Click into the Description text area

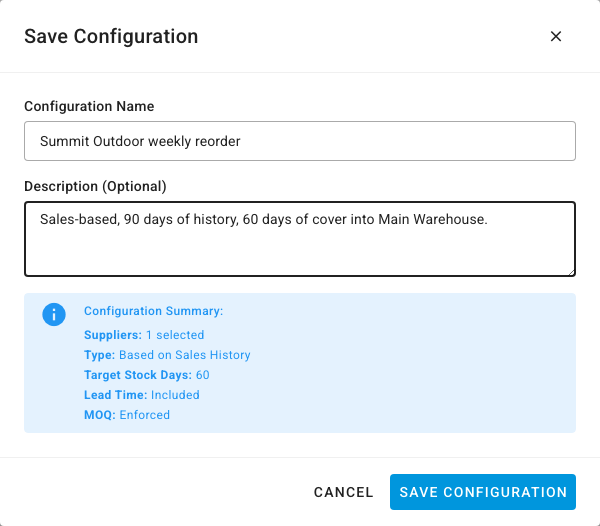tap(300, 239)
